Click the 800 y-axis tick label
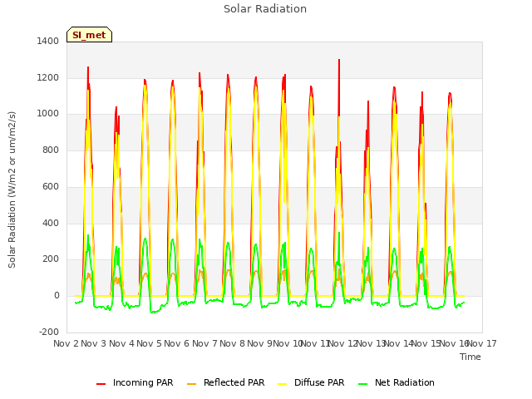Viewport: 532px width, 399px height. (x=51, y=150)
